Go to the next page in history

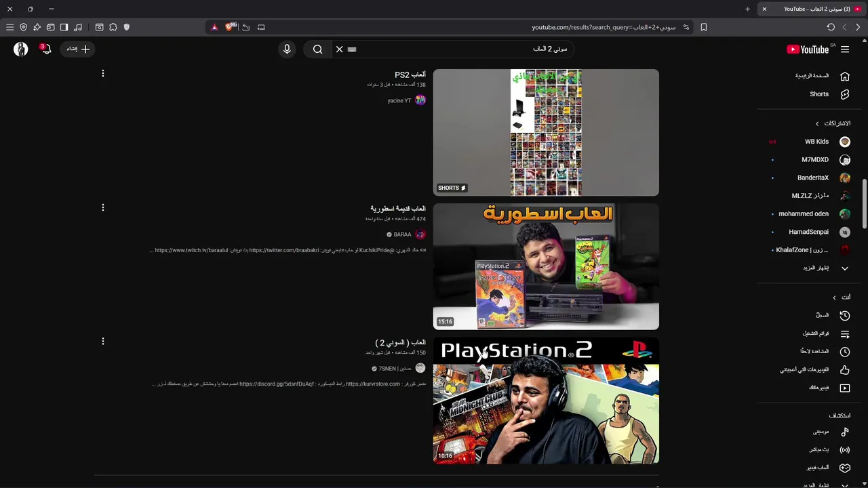pyautogui.click(x=844, y=27)
